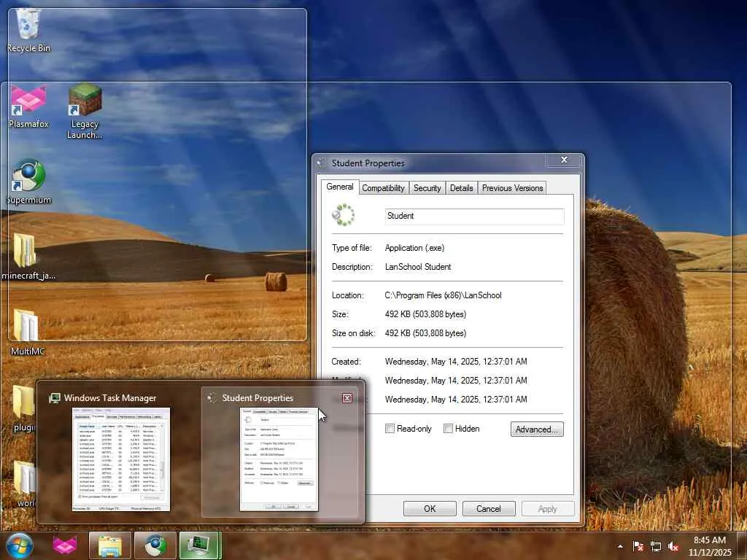Select the MultiMC folder on desktop
This screenshot has width=747, height=560.
tap(27, 332)
